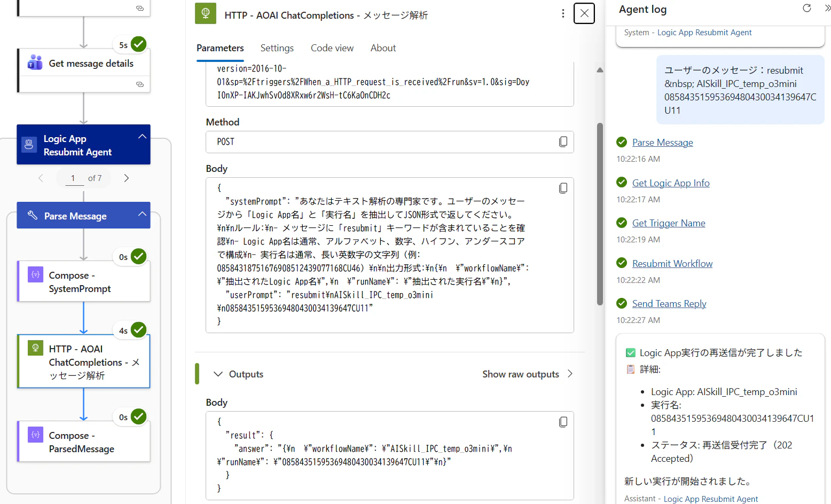The height and width of the screenshot is (504, 831).
Task: Click the HTTP - AOAI ChatCompletions node icon
Action: 35,348
